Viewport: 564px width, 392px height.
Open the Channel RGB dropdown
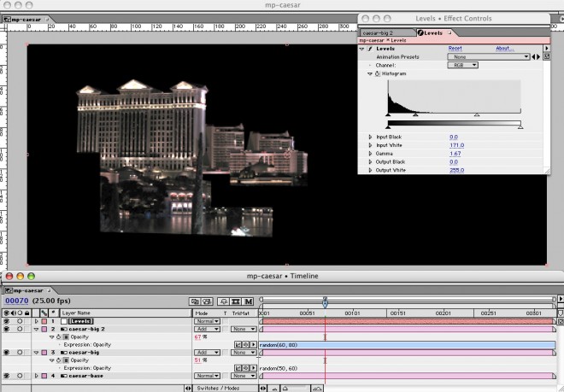tap(462, 65)
